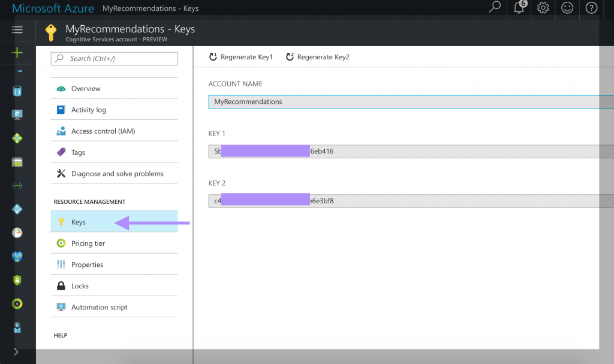Open the settings gear icon
The width and height of the screenshot is (614, 364).
(x=543, y=8)
